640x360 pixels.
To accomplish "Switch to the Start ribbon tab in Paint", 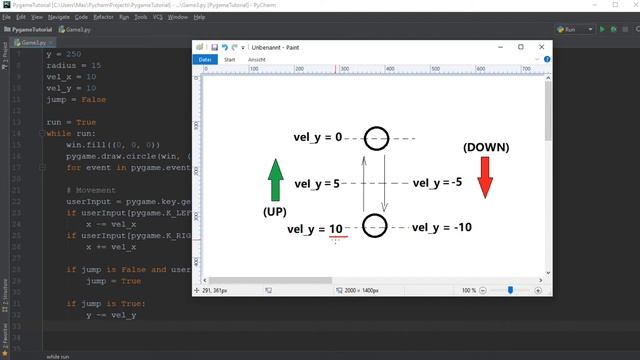I will click(229, 60).
